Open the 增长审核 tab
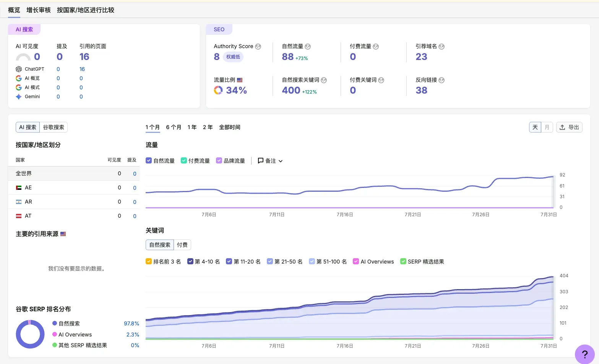 point(39,10)
